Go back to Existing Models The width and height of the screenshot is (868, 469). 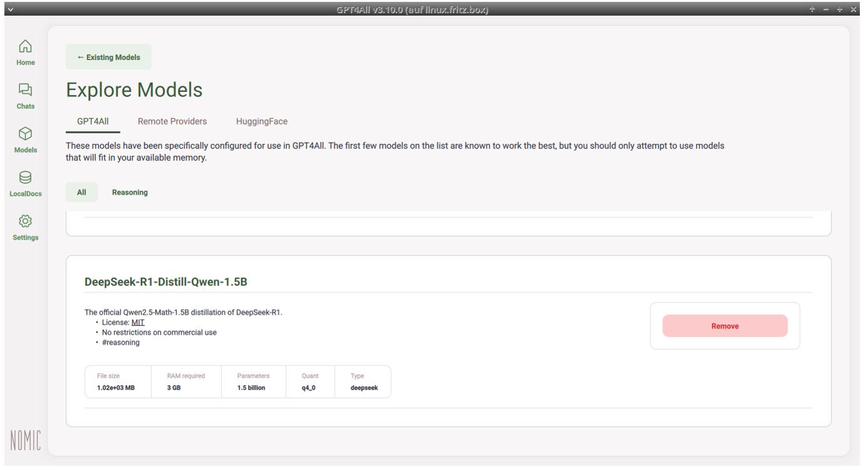pyautogui.click(x=108, y=57)
